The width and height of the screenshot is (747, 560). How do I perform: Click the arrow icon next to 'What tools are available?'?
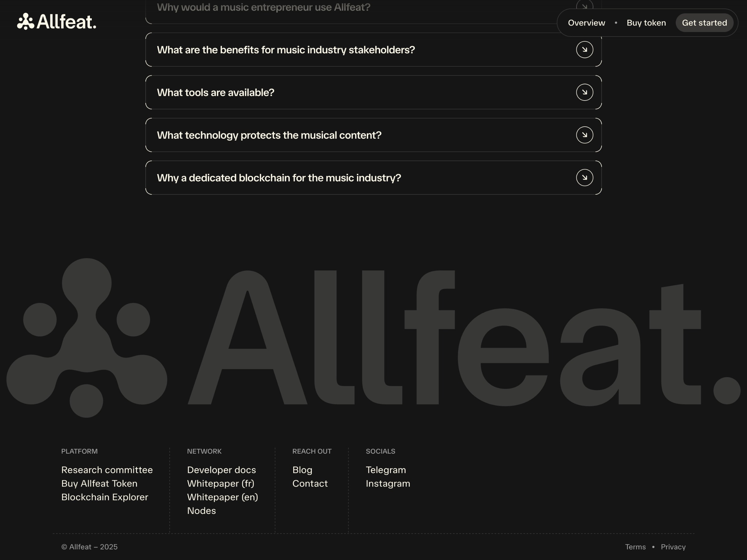tap(585, 92)
